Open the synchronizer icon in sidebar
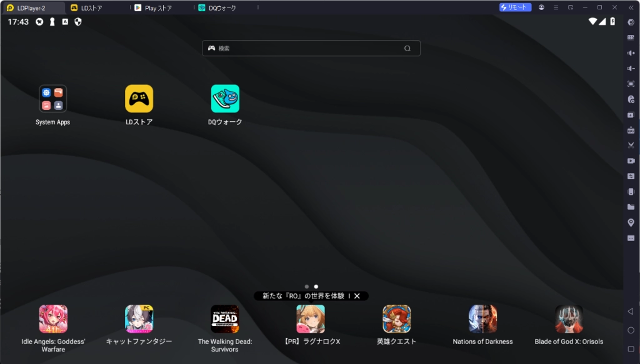Screen dimensions: 640x364 [631, 176]
